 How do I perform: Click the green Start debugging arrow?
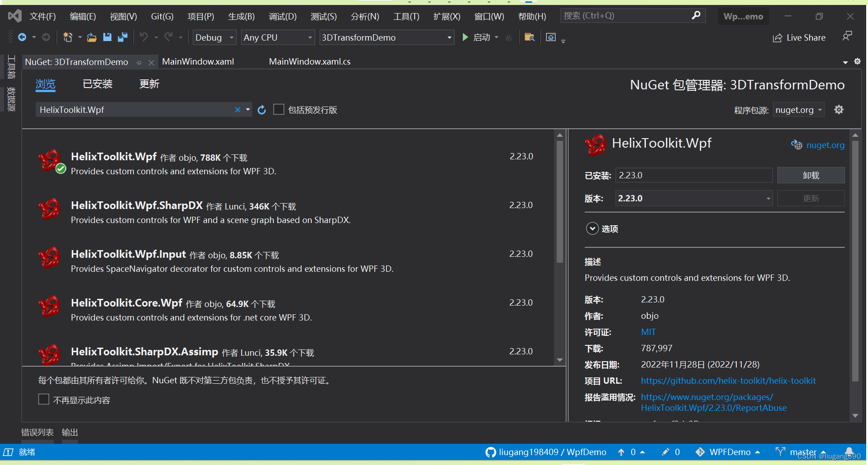pyautogui.click(x=465, y=37)
